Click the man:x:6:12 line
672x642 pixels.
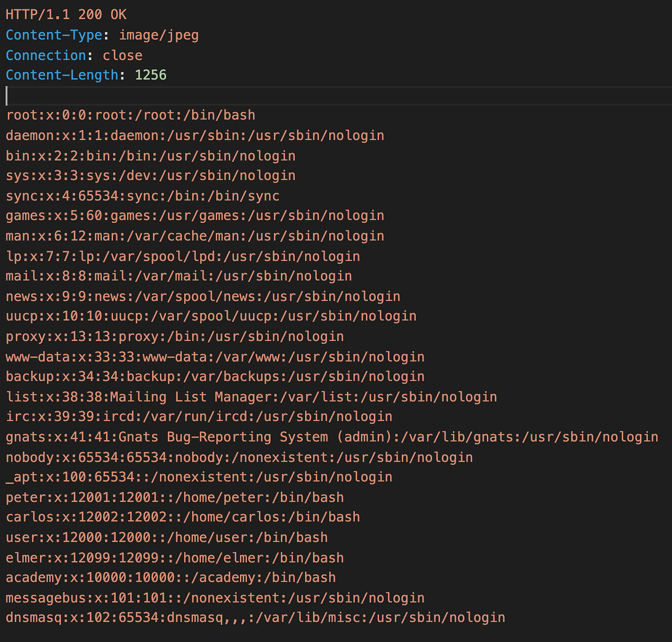pos(195,236)
